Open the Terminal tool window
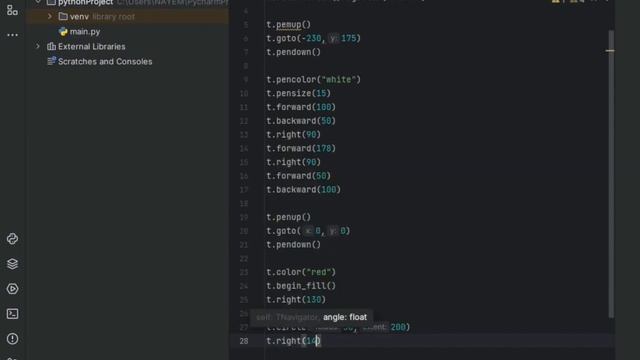Viewport: 640px width, 360px height. tap(12, 314)
